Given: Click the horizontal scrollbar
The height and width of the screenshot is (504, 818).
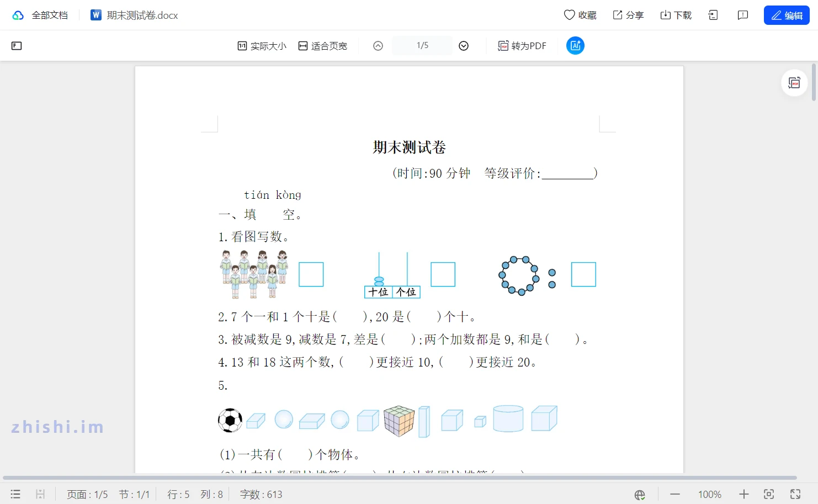Looking at the screenshot, I should [400, 478].
